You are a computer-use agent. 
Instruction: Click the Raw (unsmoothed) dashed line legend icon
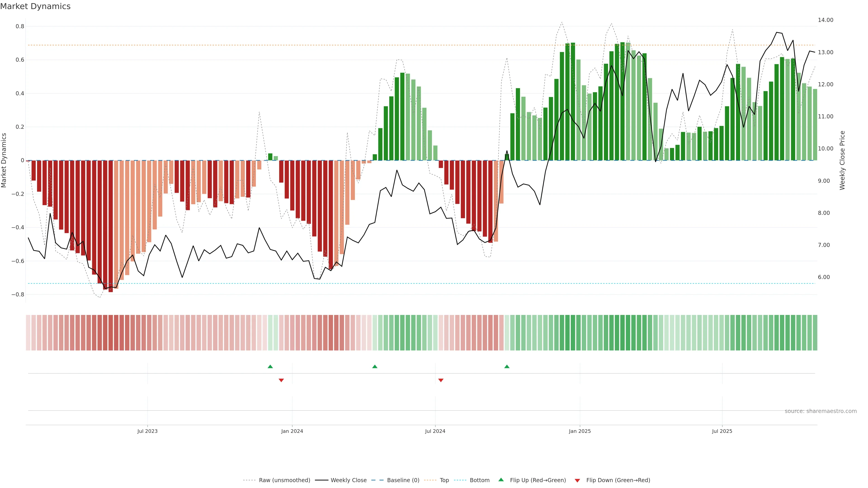tap(249, 480)
